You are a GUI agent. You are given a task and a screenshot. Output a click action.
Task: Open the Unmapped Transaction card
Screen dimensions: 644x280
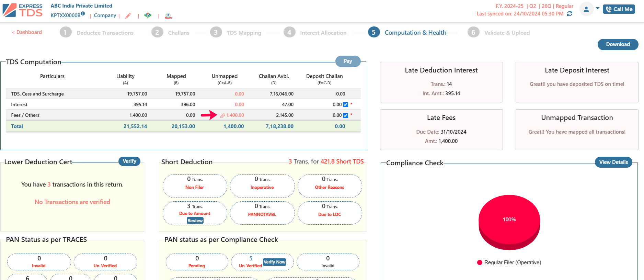[x=577, y=130]
